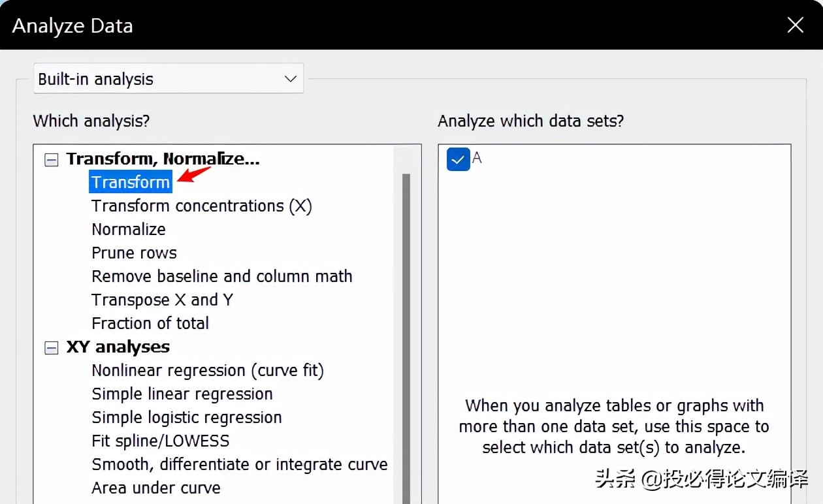This screenshot has height=504, width=823.
Task: Choose Transform concentrations (X)
Action: (201, 206)
